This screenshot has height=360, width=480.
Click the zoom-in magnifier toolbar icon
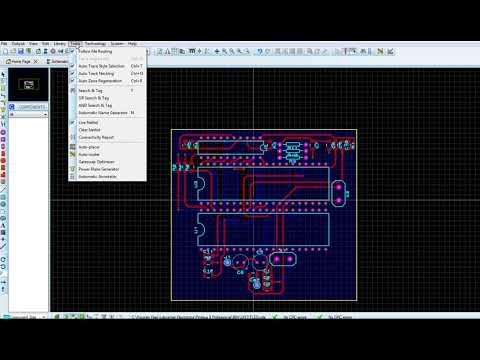224,51
